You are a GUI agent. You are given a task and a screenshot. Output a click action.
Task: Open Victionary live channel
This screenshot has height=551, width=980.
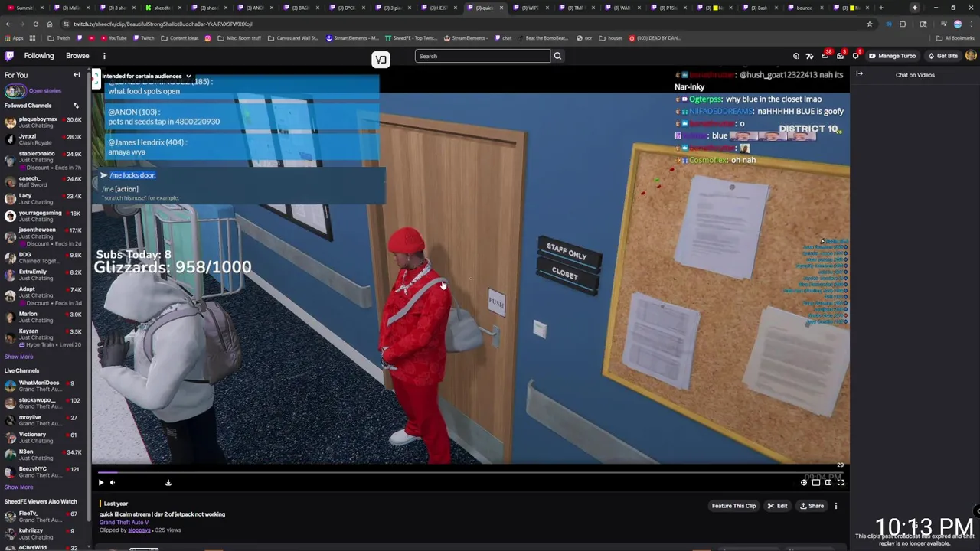click(44, 438)
